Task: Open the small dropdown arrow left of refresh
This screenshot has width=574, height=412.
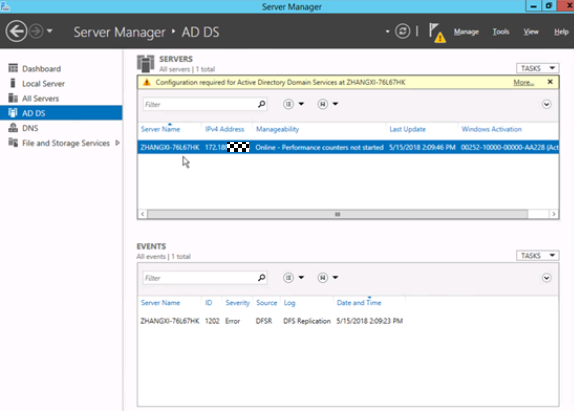Action: [x=387, y=32]
